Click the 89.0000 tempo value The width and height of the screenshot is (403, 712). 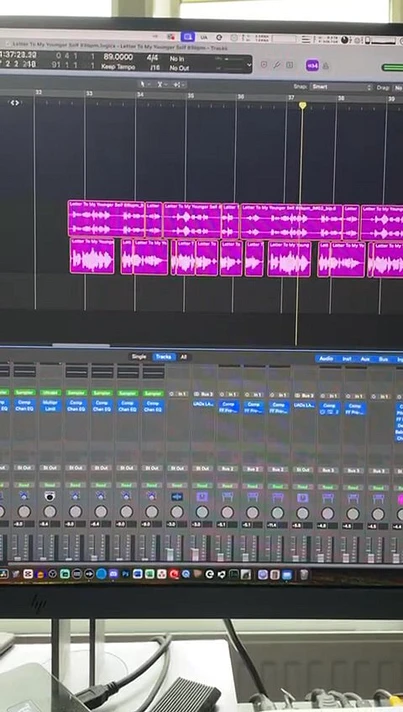point(118,57)
